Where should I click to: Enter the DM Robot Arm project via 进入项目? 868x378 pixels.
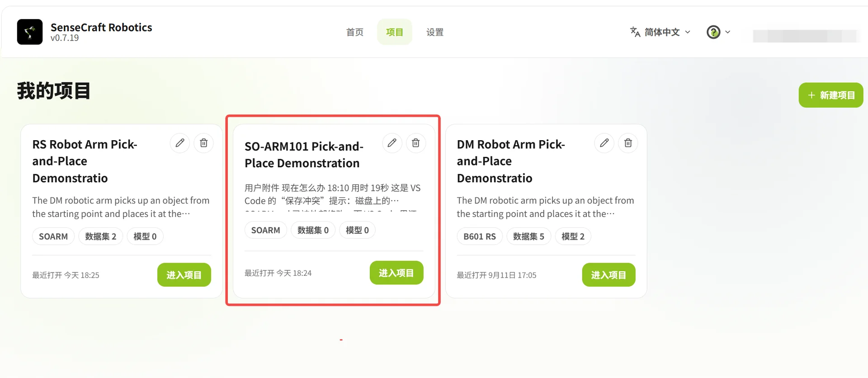609,275
